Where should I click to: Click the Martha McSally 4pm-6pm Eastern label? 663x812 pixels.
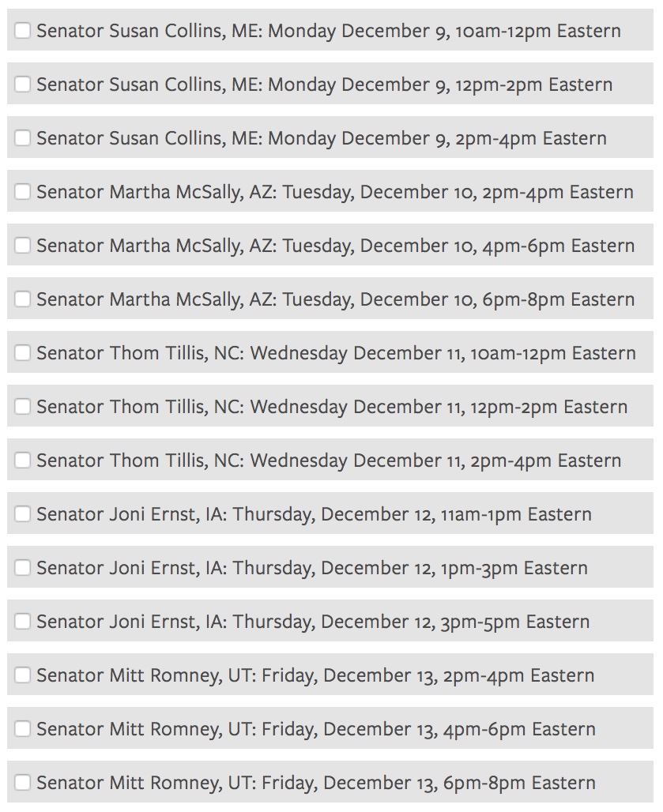coord(335,246)
